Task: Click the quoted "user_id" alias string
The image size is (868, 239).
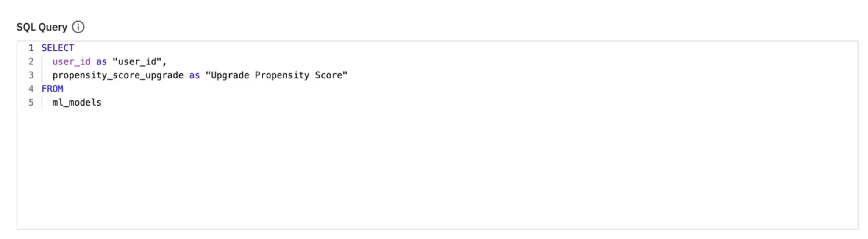Action: tap(137, 61)
